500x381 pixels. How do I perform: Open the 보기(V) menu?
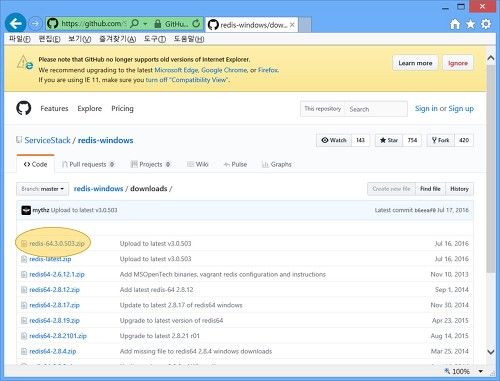79,39
